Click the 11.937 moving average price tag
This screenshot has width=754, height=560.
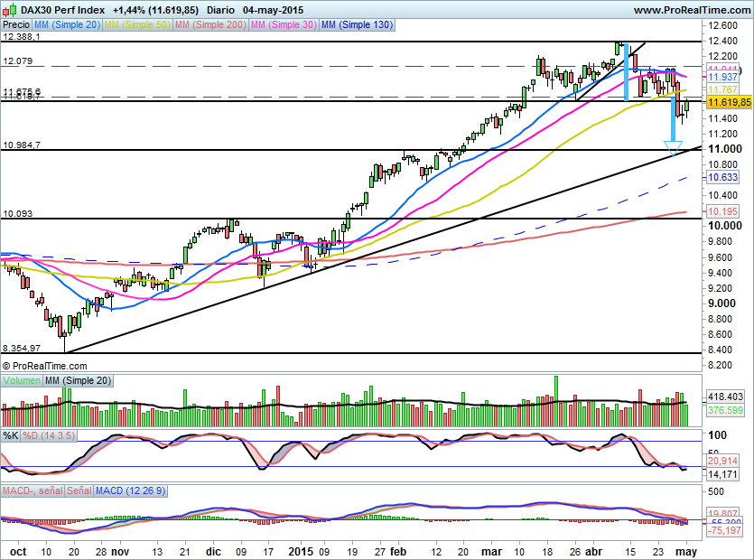tap(722, 77)
